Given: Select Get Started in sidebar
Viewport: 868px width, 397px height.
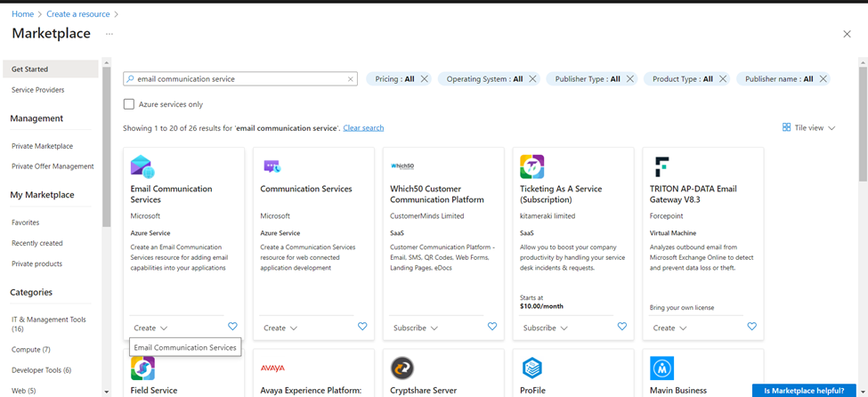Looking at the screenshot, I should click(51, 69).
